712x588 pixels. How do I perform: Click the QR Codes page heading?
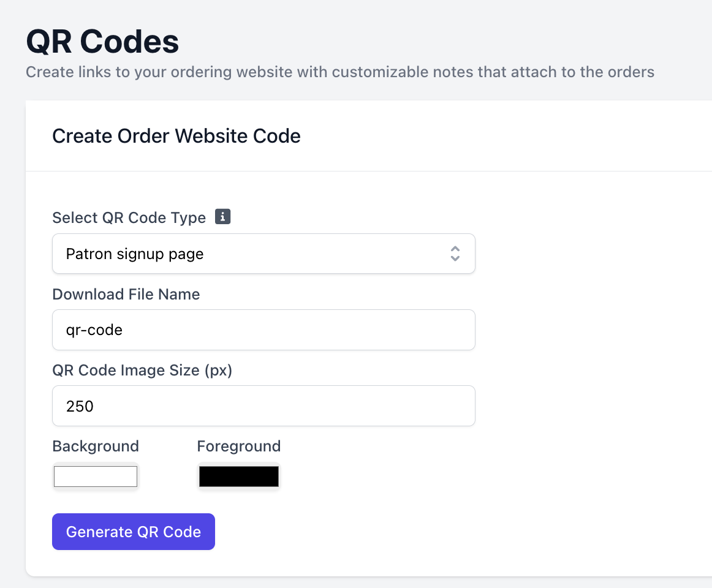click(102, 42)
